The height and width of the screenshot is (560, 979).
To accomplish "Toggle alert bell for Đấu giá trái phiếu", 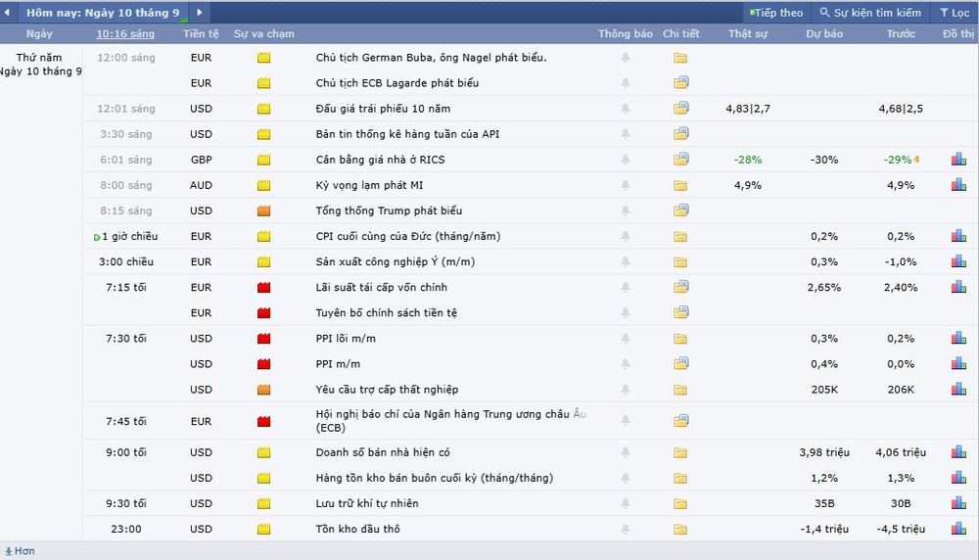I will (625, 109).
